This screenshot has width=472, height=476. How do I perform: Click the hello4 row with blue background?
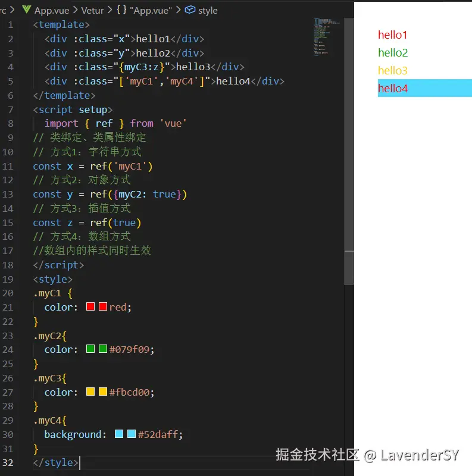coord(424,89)
